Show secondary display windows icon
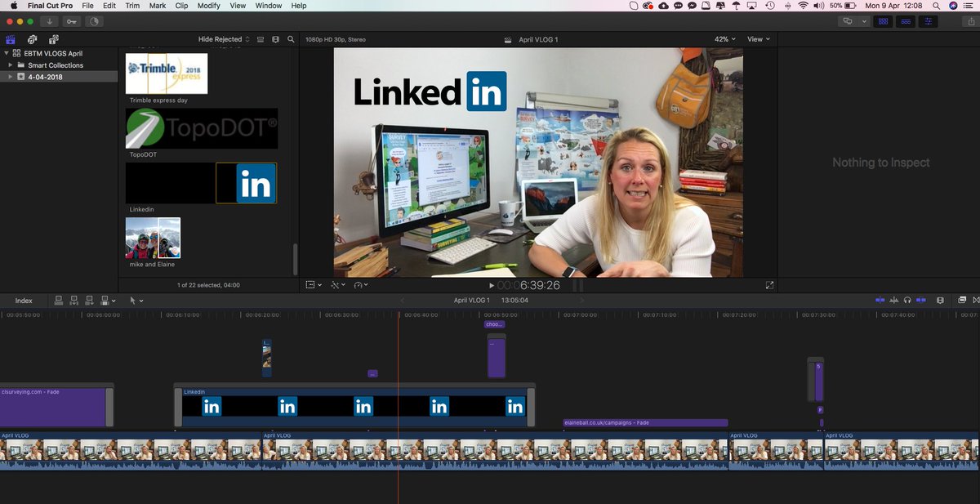 click(x=848, y=21)
